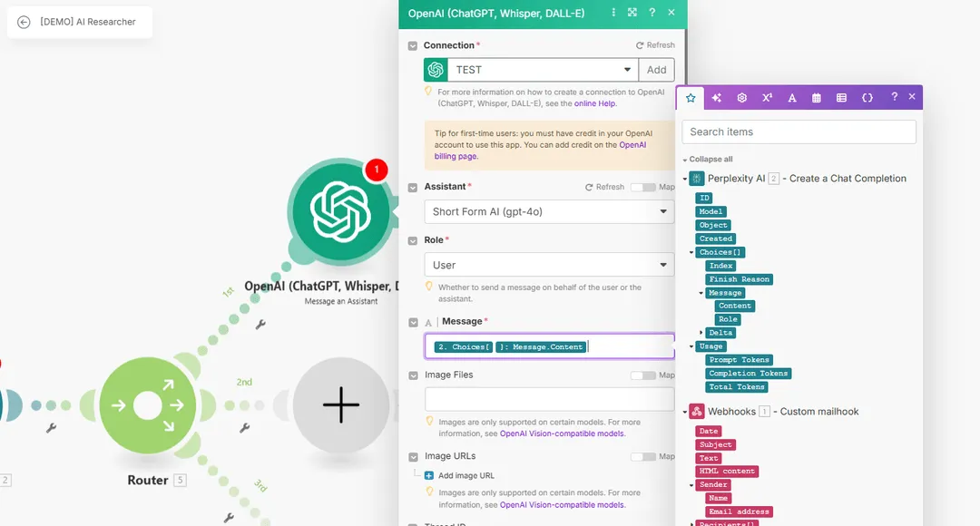Collapse the Choices[] node

(x=691, y=252)
